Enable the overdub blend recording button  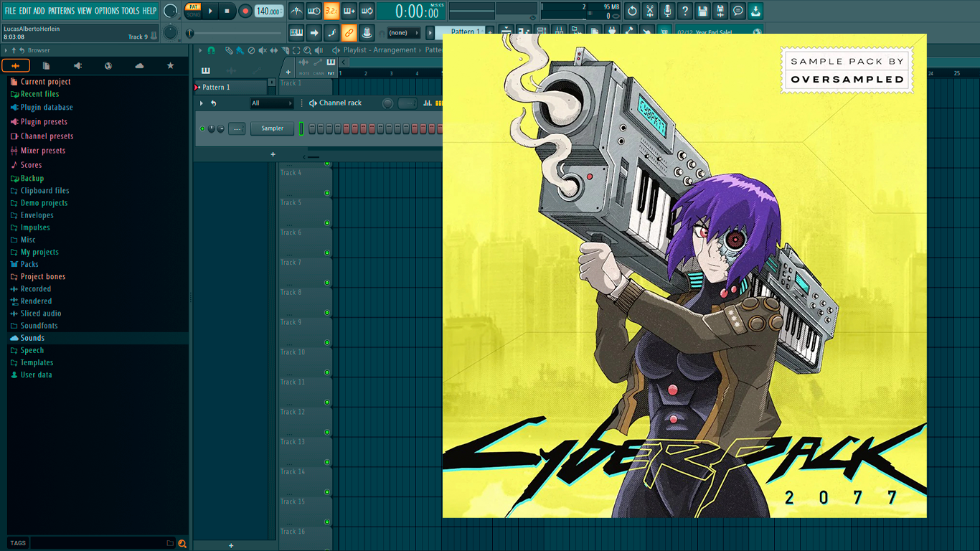349,11
